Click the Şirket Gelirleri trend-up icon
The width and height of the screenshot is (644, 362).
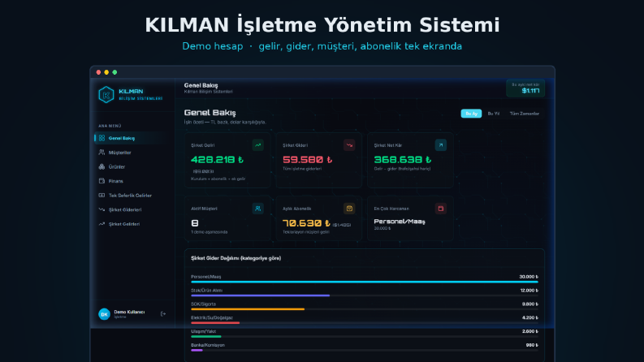(x=102, y=224)
